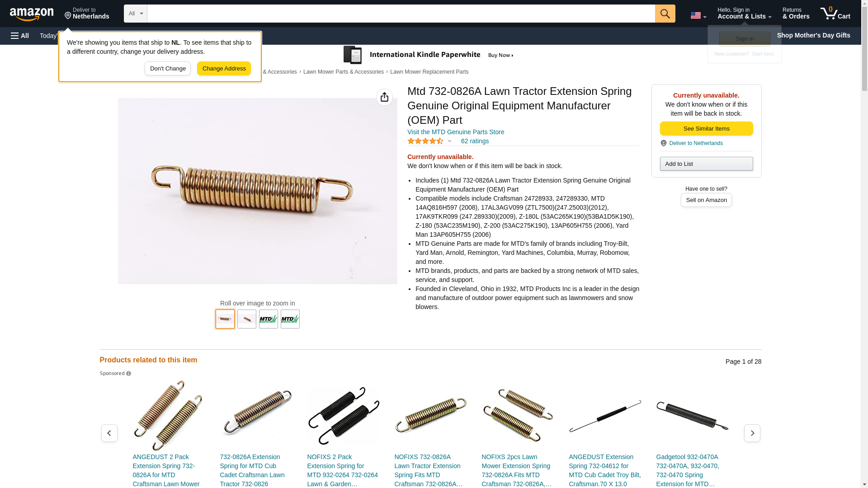Open Account & Lists menu
The image size is (868, 488).
tap(744, 14)
